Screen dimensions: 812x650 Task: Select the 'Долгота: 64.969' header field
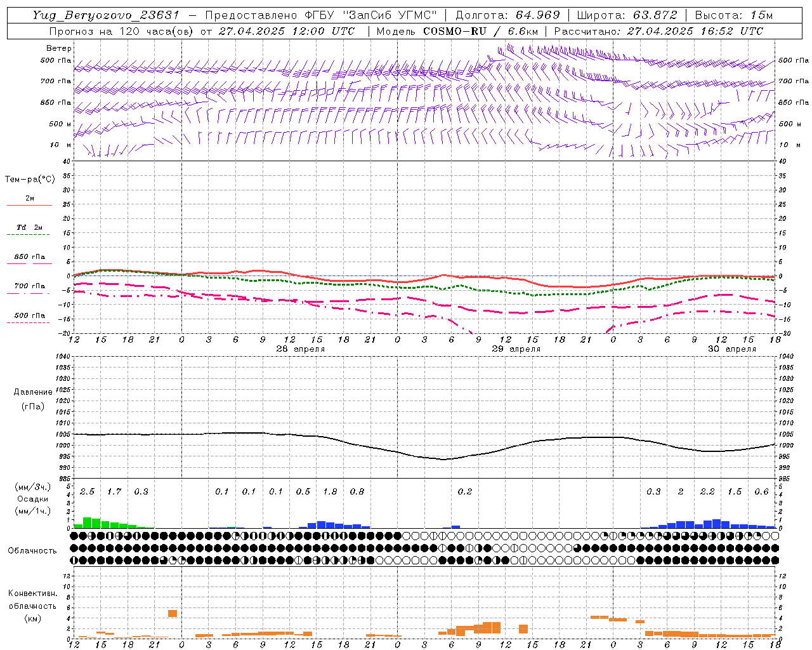pyautogui.click(x=507, y=15)
